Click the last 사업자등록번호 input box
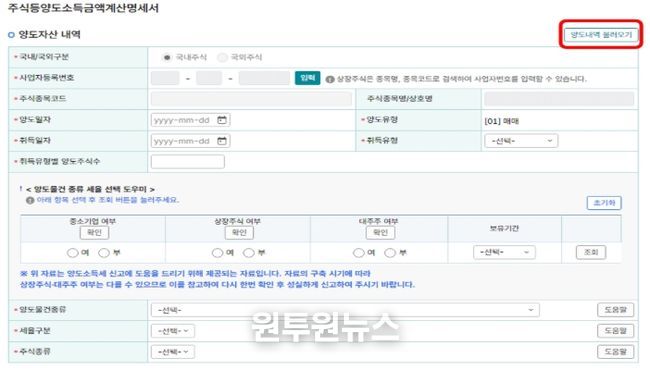The height and width of the screenshot is (370, 650). [264, 78]
